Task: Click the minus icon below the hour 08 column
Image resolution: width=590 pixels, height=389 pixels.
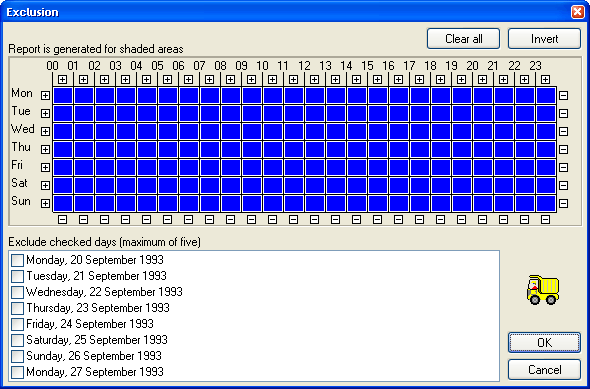Action: coord(231,219)
